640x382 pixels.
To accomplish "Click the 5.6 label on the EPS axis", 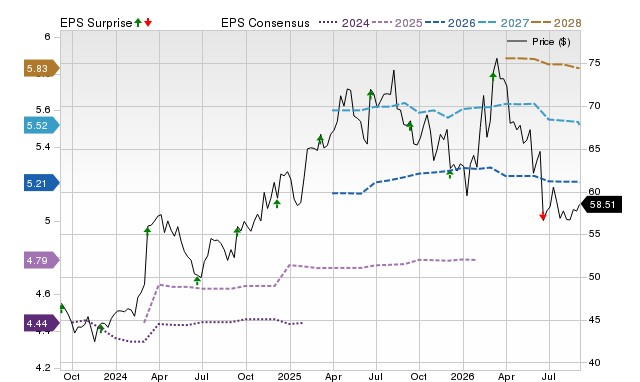I will (x=43, y=110).
